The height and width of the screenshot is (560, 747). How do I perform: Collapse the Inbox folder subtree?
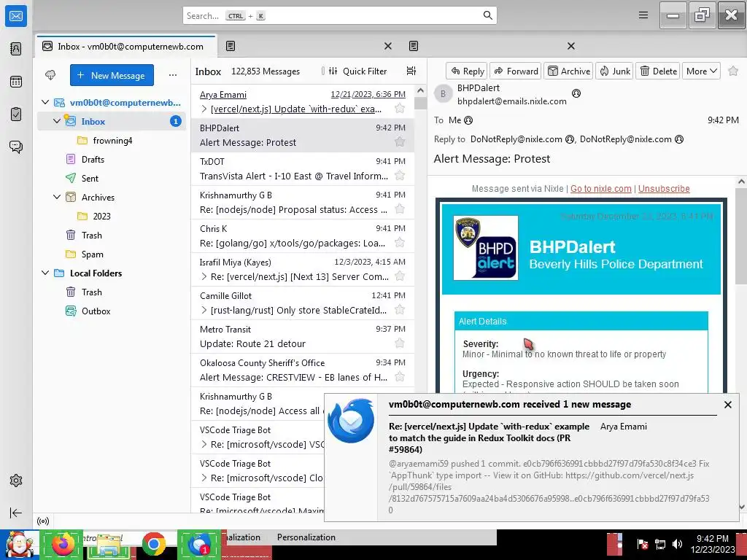point(57,121)
